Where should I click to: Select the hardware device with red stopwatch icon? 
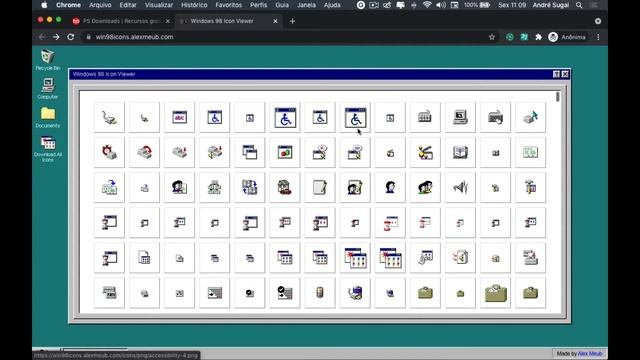pyautogui.click(x=109, y=153)
